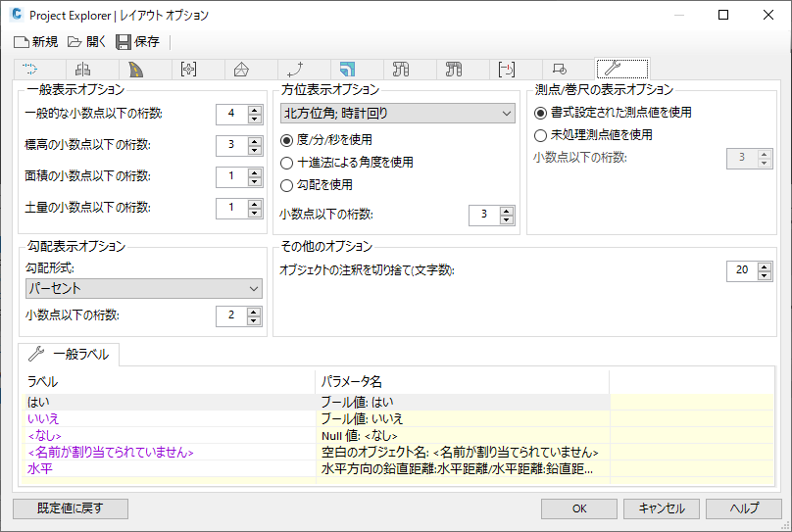Decrease 標高の小数点以下の桁数 value
Viewport: 792px width, 532px height.
coord(255,151)
